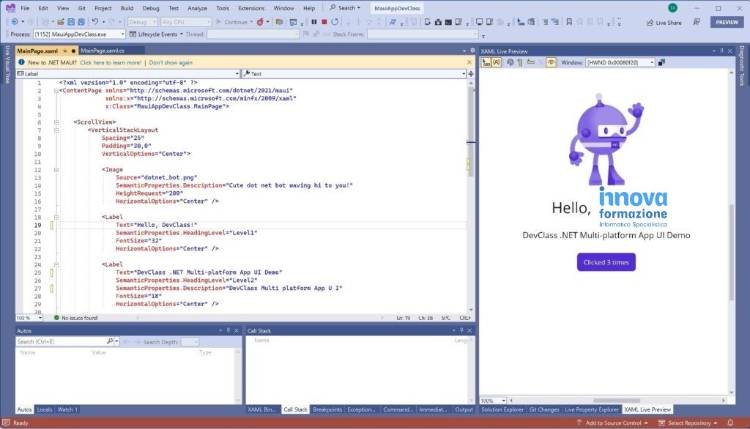
Task: Click the code editor vertical scrollbar
Action: point(471,180)
